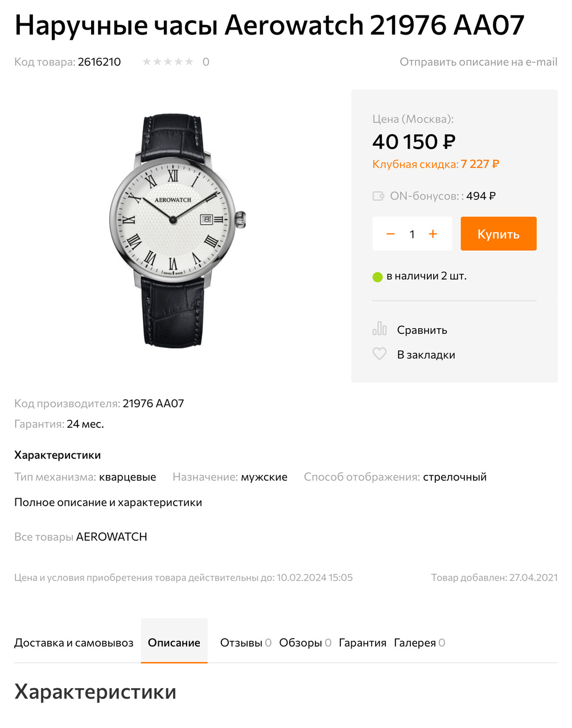Click the heart bookmark icon
Screen dimensions: 572x728
380,354
